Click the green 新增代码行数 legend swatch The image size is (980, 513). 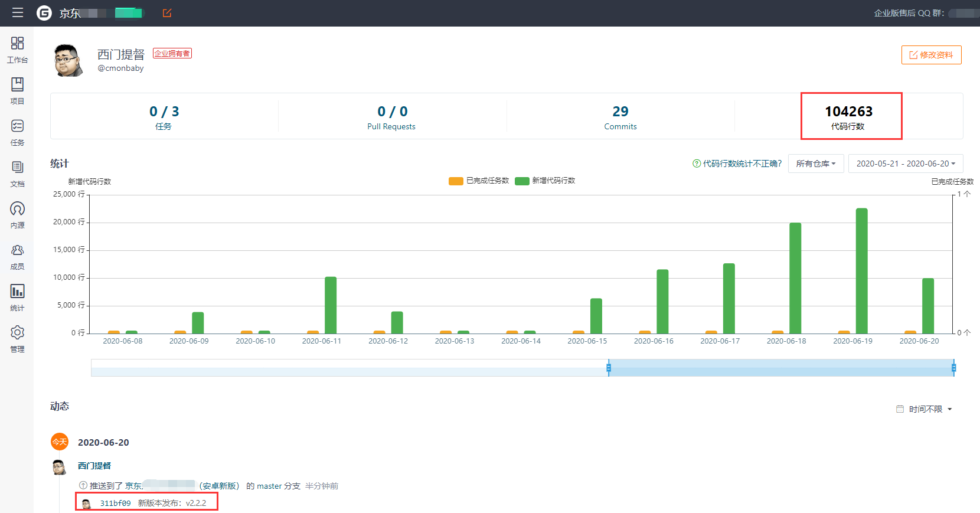point(522,181)
